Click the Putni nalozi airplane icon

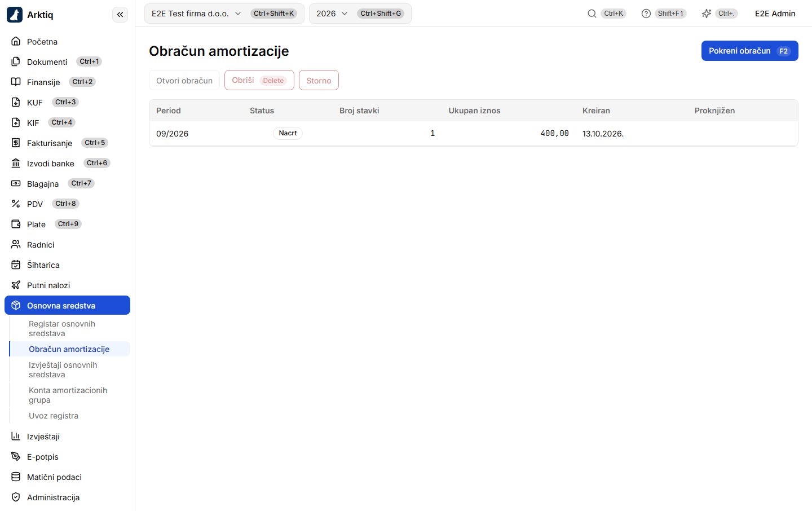tap(16, 285)
